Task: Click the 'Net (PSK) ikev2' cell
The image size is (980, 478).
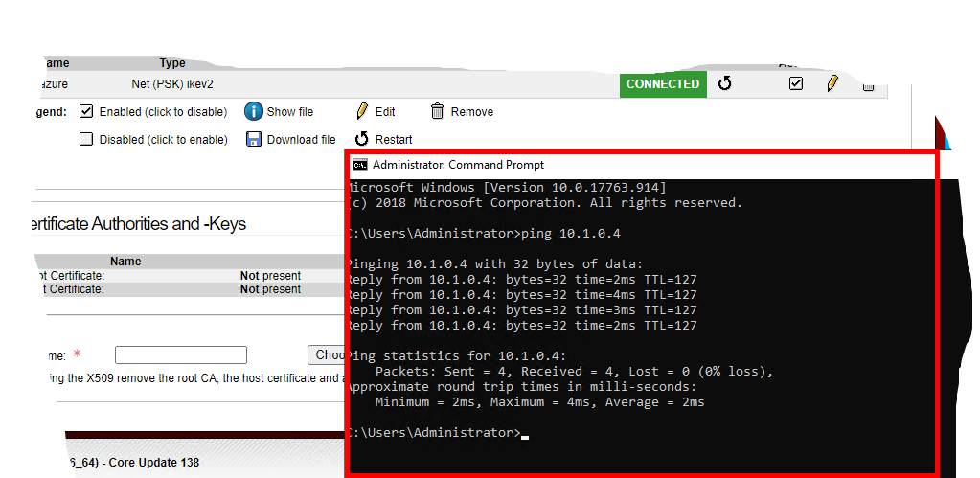Action: (x=172, y=84)
